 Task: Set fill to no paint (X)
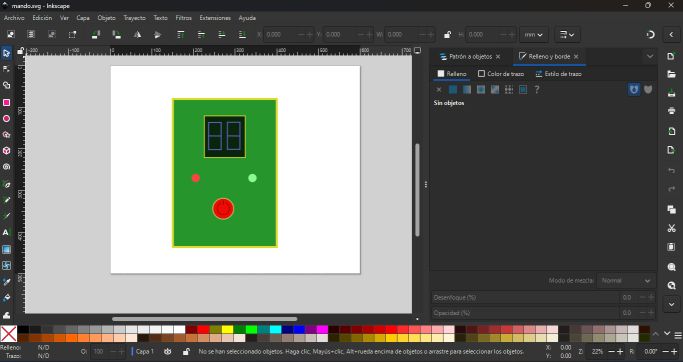(439, 89)
